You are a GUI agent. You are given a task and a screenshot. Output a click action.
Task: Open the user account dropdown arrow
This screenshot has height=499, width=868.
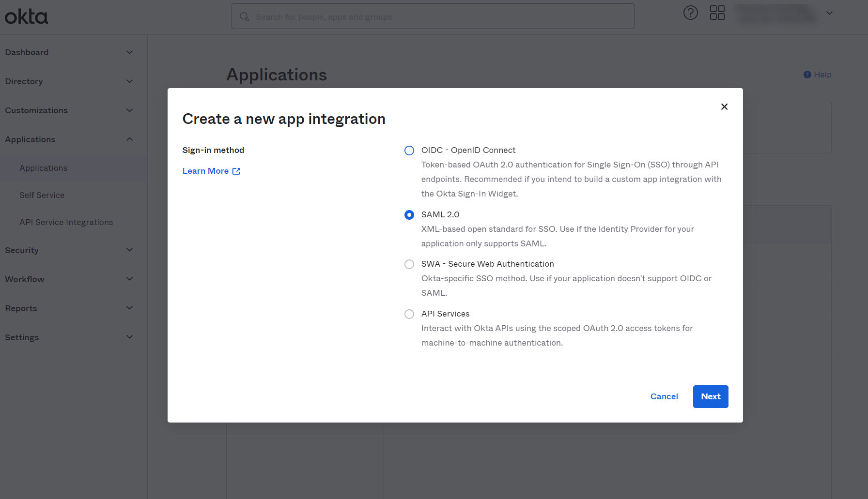tap(829, 13)
